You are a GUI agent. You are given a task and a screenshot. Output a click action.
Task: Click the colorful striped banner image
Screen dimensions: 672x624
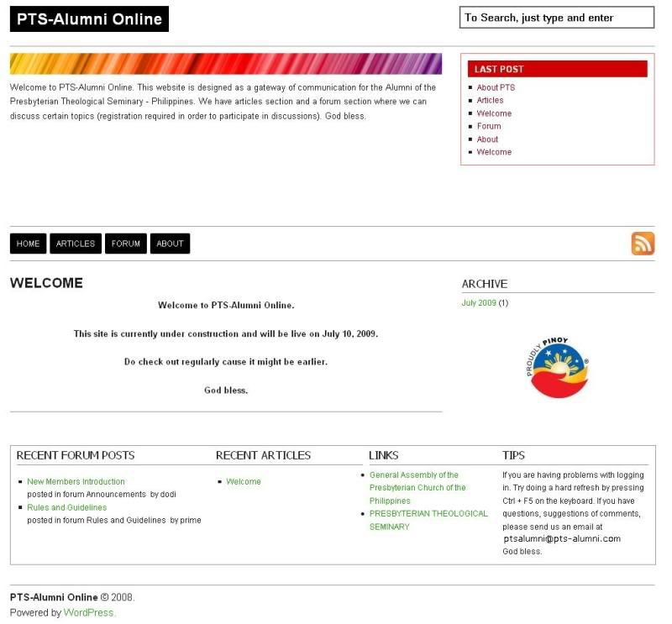point(226,64)
